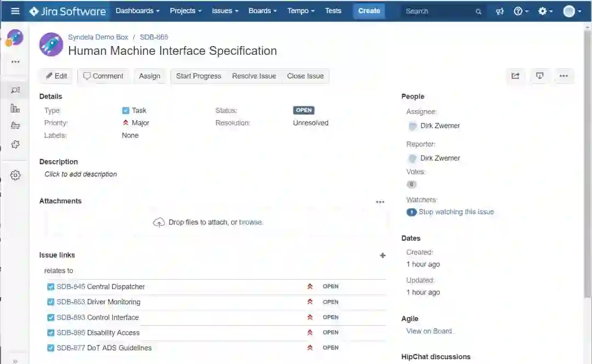Click the Jira Software logo
Image resolution: width=592 pixels, height=364 pixels.
pos(67,12)
